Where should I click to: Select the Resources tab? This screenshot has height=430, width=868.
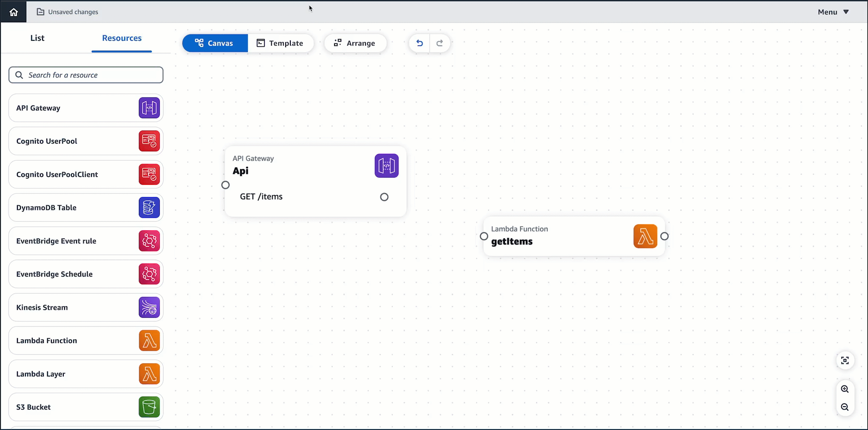pos(122,38)
